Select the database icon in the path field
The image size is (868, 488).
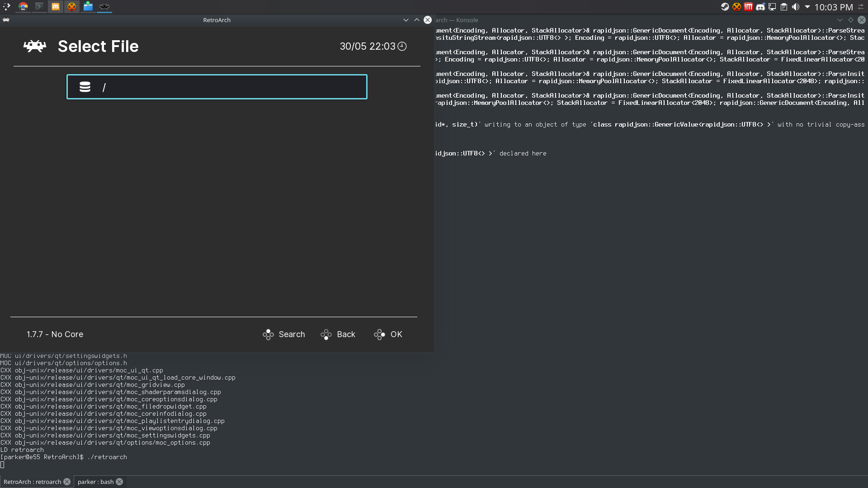[85, 86]
